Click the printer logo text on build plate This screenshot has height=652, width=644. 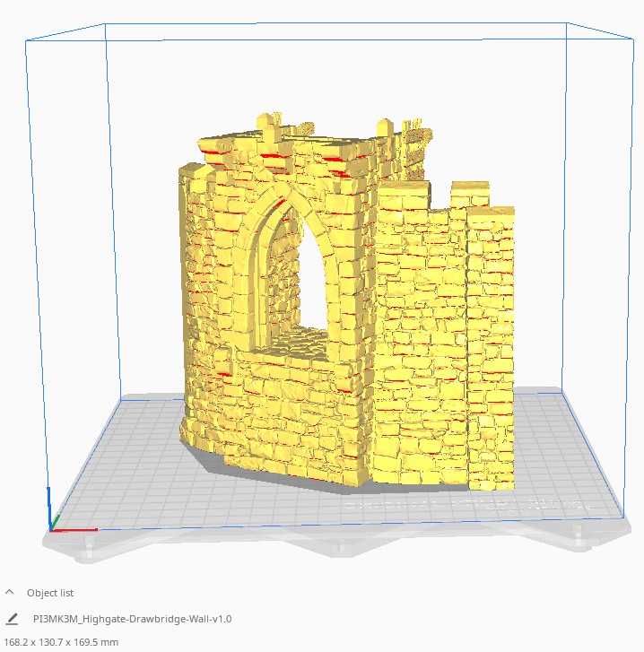coord(466,505)
